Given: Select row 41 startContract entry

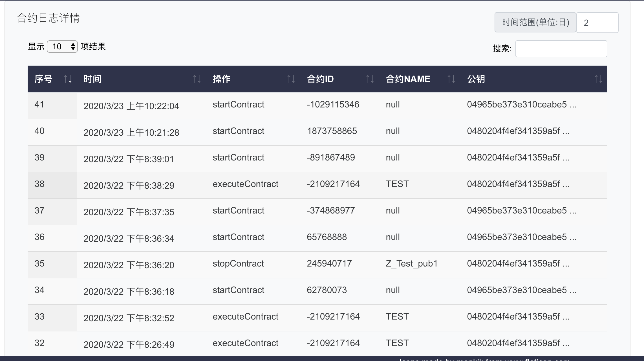Looking at the screenshot, I should (x=238, y=105).
